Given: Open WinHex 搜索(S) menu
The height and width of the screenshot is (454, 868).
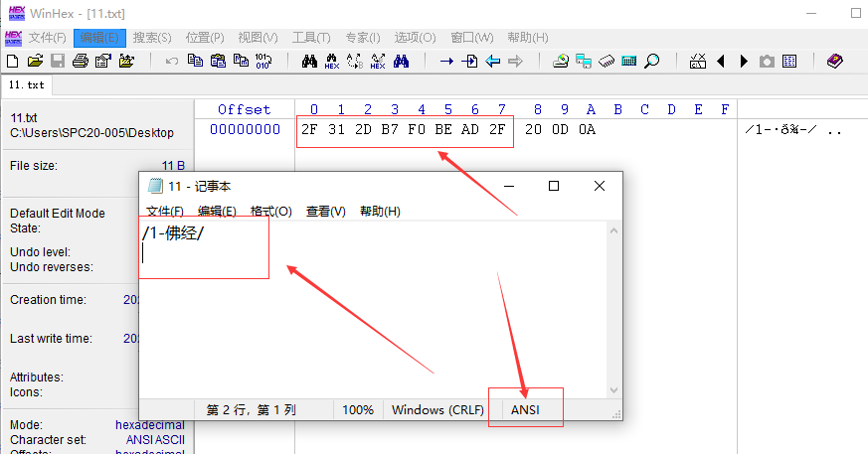Looking at the screenshot, I should tap(152, 38).
